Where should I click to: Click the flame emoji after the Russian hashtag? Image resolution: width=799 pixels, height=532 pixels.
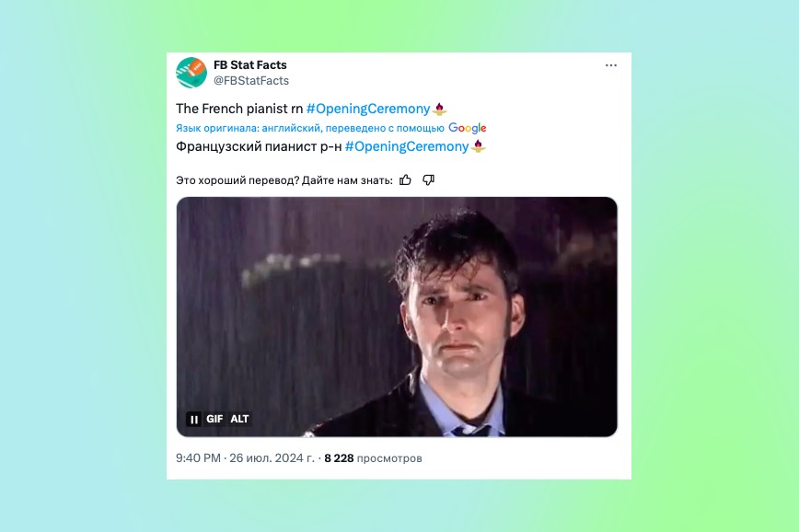(478, 146)
